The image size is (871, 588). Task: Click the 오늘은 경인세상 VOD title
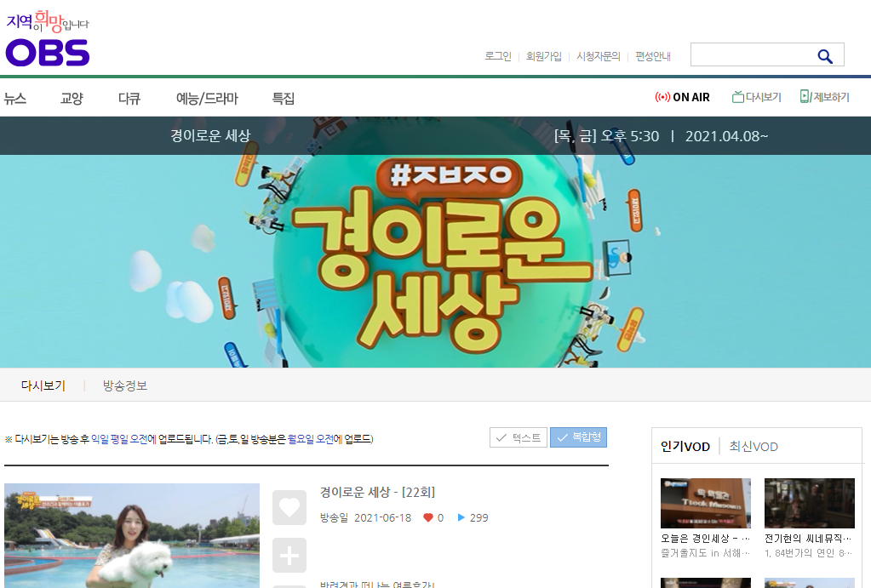(706, 539)
